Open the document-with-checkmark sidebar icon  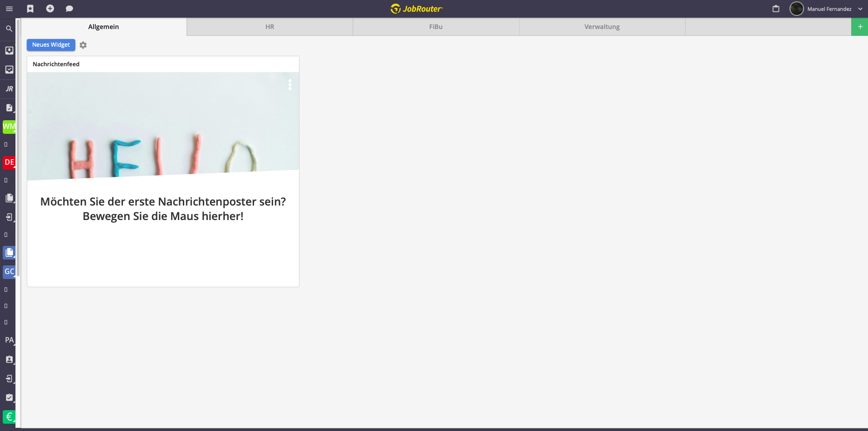(9, 108)
